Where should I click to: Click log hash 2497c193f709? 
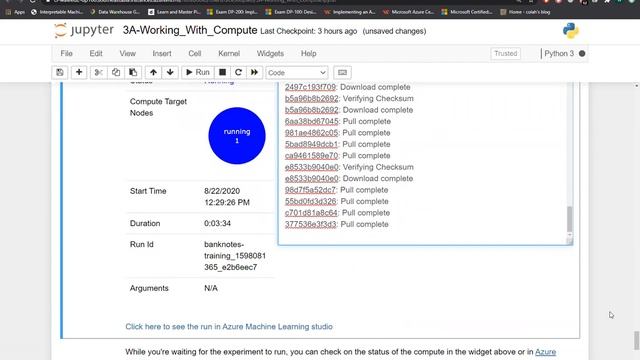click(x=310, y=87)
